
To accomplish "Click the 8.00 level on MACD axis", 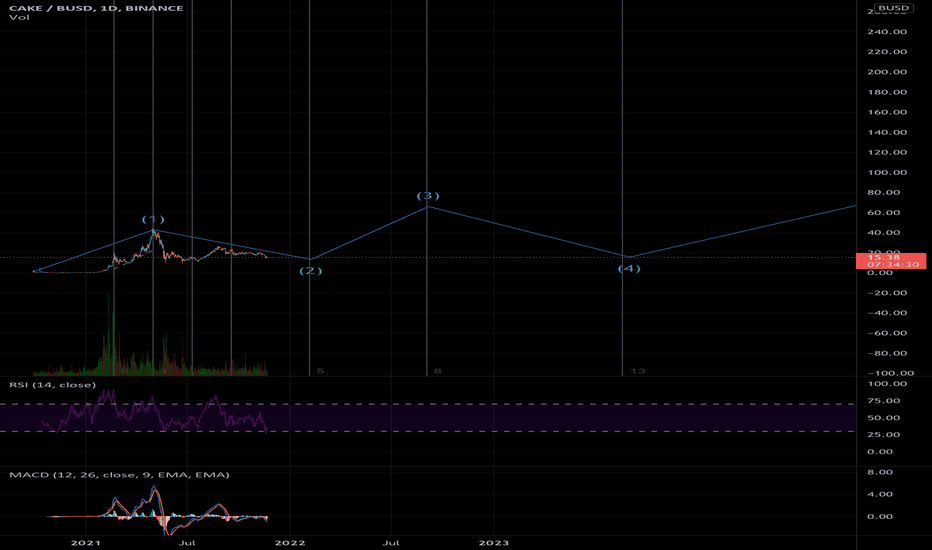I will (x=880, y=472).
